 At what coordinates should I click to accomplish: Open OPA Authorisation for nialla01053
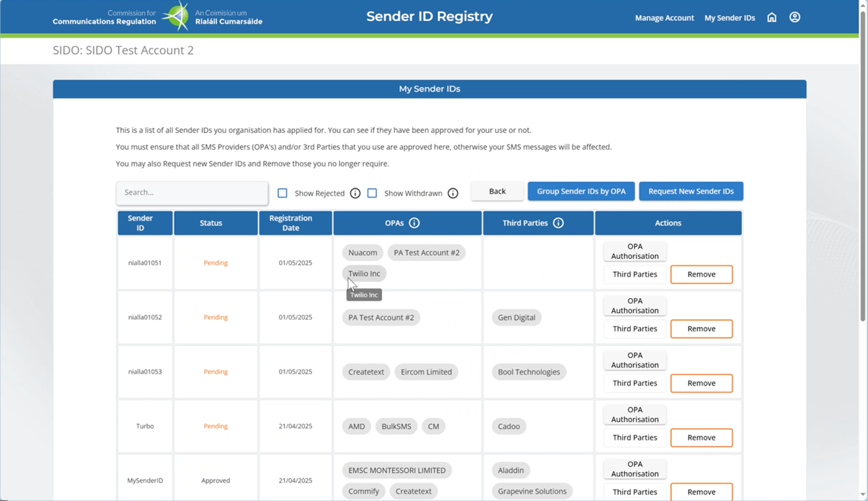[635, 360]
